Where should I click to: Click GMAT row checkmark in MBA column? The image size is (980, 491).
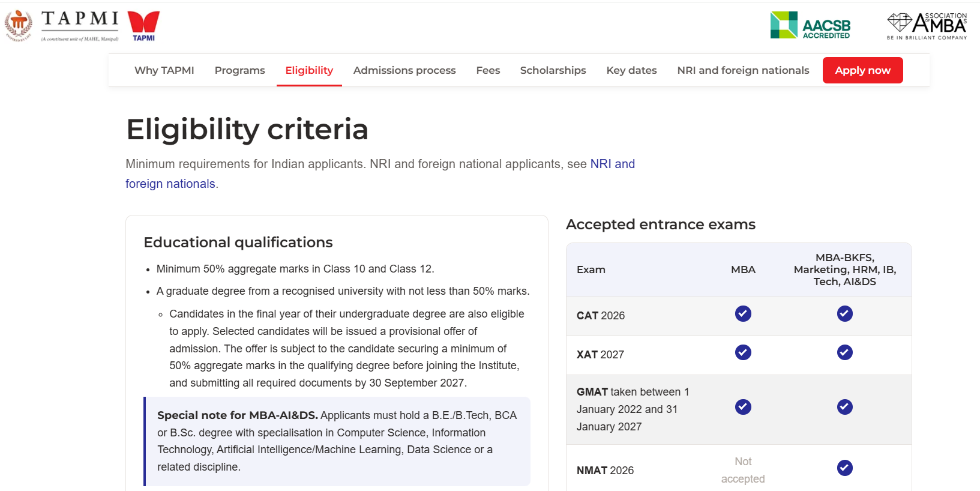(x=743, y=407)
